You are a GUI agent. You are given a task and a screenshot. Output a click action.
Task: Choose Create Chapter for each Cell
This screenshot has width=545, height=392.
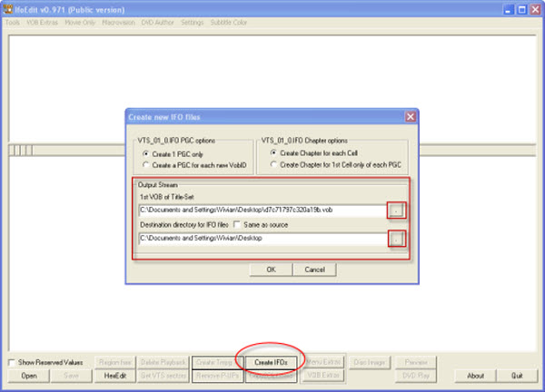[x=271, y=154]
